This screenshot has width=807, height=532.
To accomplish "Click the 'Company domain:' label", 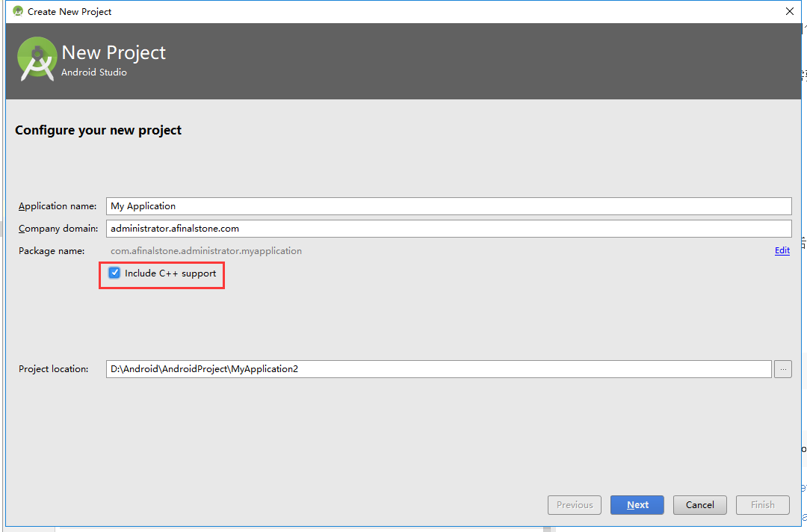I will [x=58, y=229].
